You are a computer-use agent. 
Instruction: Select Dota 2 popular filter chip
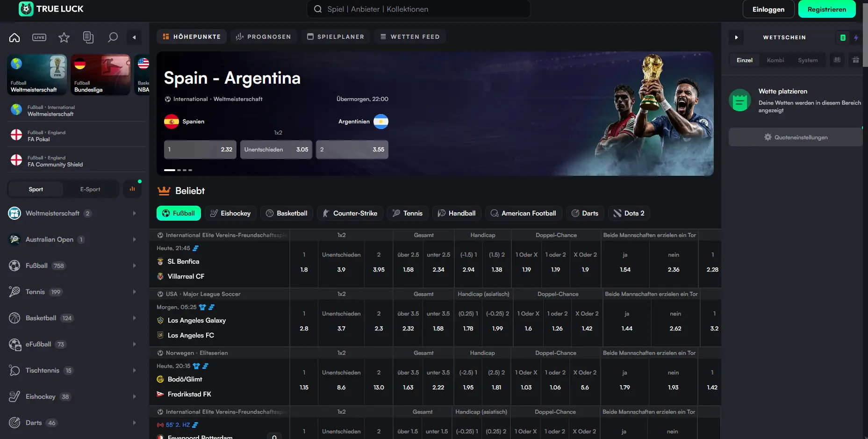(x=629, y=213)
